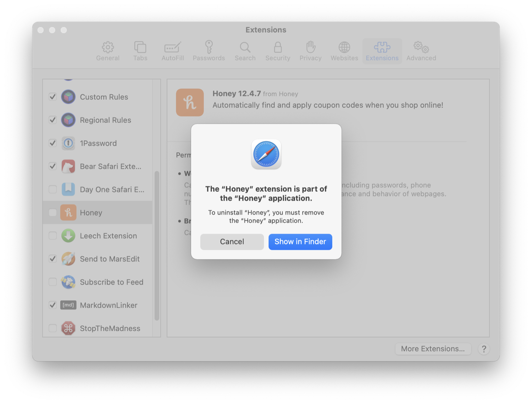Enable the Day One Safari Extension checkbox
This screenshot has width=532, height=404.
tap(52, 189)
